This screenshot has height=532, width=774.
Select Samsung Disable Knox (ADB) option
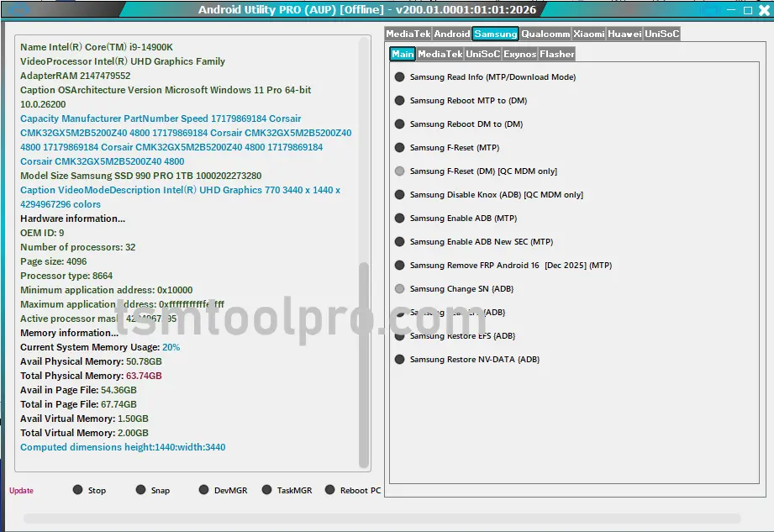tap(489, 195)
